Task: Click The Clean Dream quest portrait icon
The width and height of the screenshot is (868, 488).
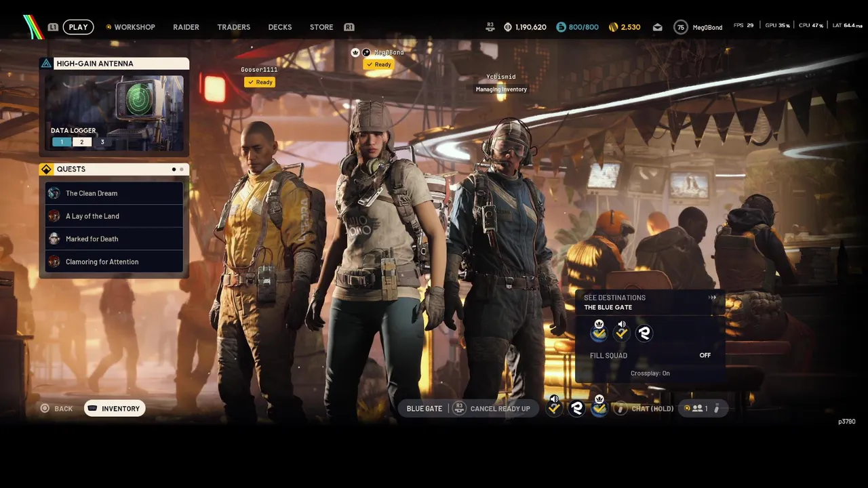Action: pos(54,193)
